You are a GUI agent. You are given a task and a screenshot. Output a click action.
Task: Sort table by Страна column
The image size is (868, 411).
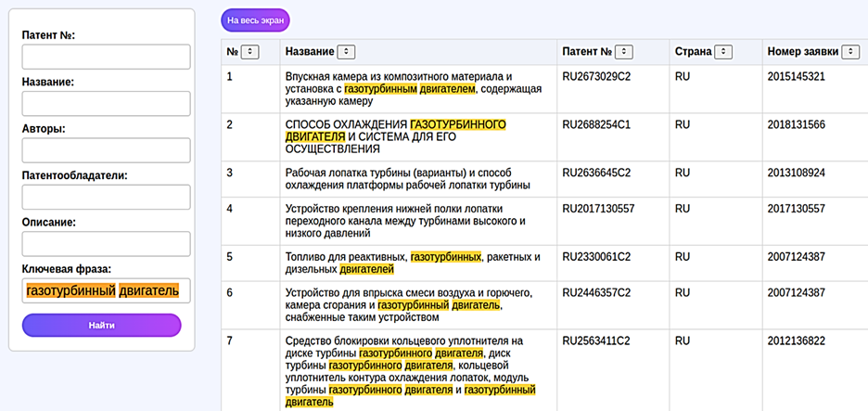tap(723, 52)
